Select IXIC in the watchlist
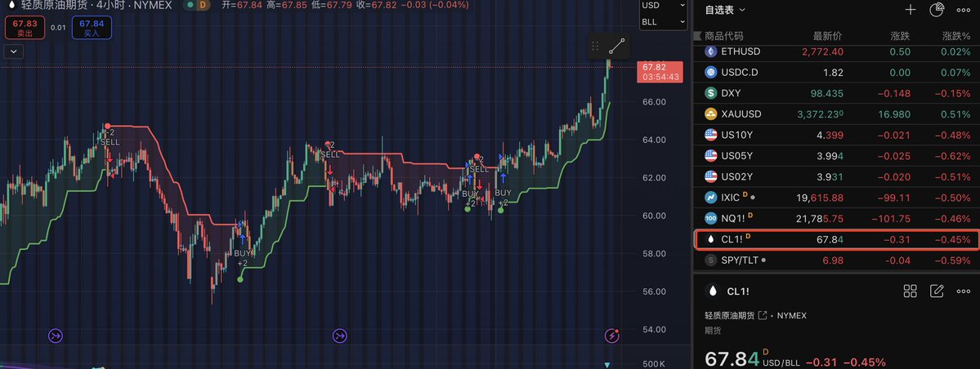980x369 pixels. click(836, 198)
